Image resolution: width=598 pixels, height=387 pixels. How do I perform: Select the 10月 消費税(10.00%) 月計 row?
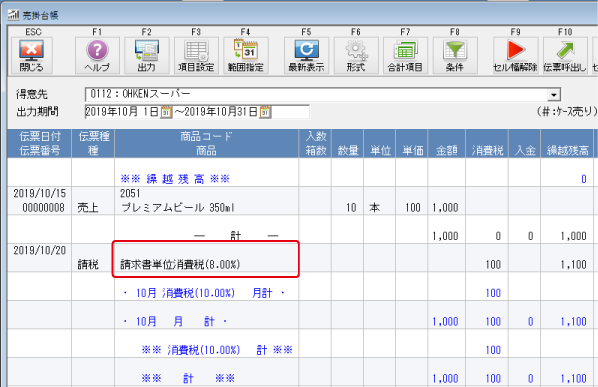tap(204, 293)
